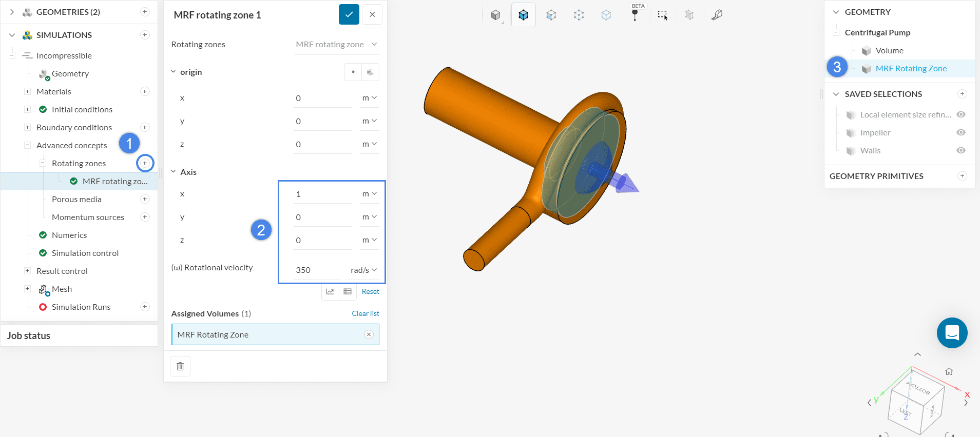The image size is (980, 437).
Task: Open the Rotating zones type dropdown
Action: 336,45
